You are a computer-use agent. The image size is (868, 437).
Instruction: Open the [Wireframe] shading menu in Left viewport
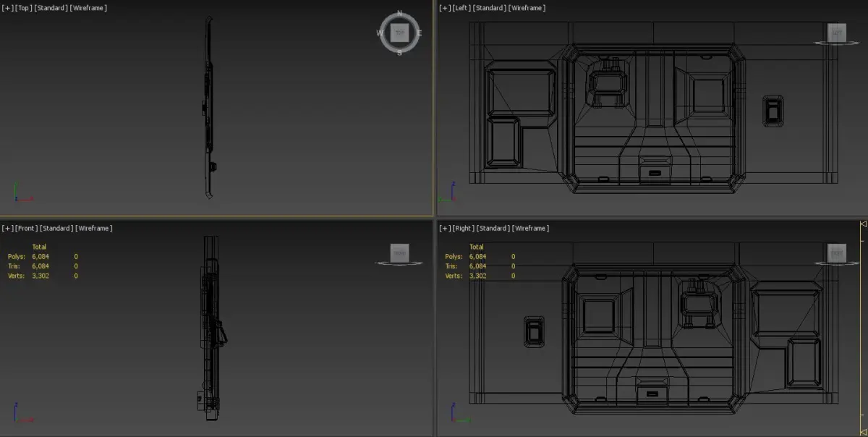pos(527,8)
